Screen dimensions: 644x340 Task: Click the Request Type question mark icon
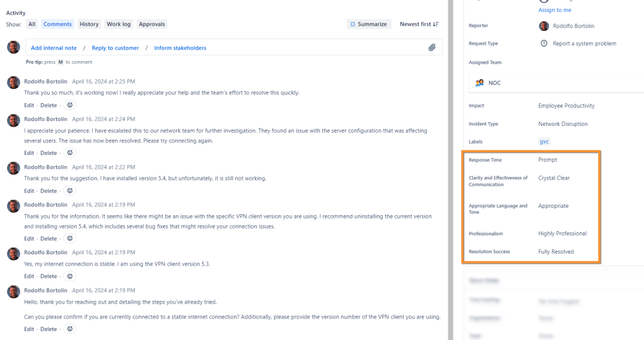tap(544, 43)
